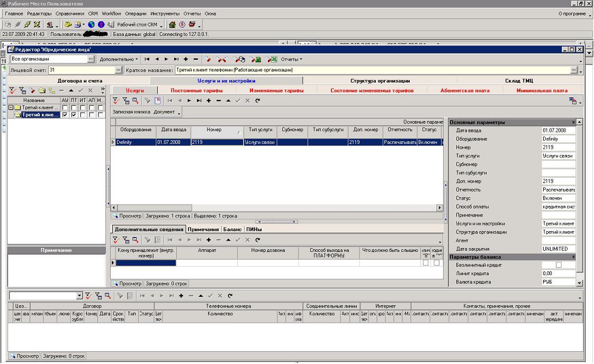Click ellipsis button next to Все организации
This screenshot has width=594, height=364.
pos(91,59)
